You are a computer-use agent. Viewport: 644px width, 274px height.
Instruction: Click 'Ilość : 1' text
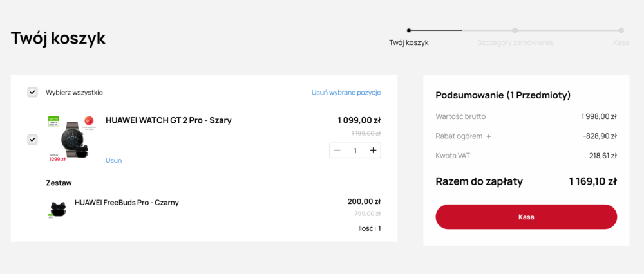[x=370, y=228]
